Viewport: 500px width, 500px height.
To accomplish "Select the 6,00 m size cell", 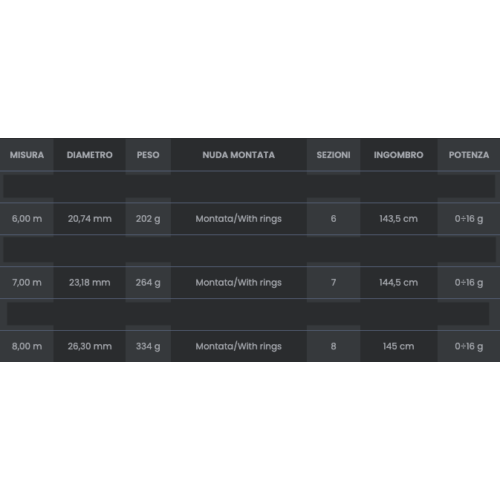I will [27, 219].
